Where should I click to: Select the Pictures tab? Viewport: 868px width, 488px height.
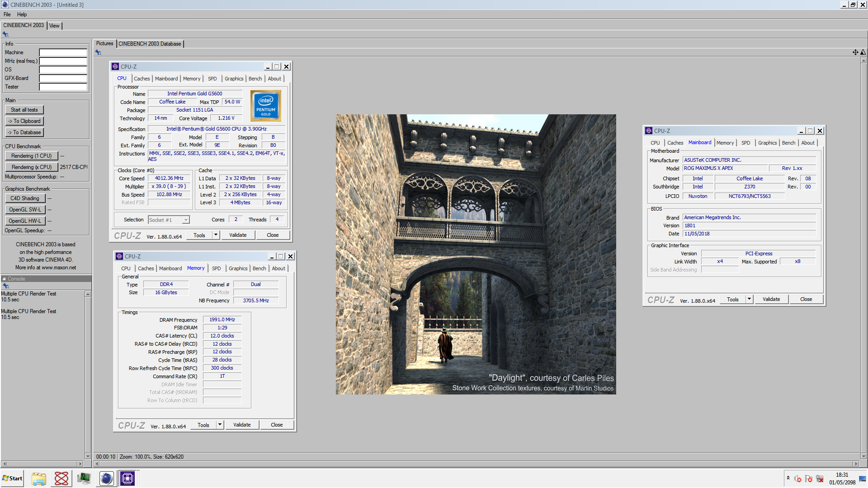[x=105, y=44]
